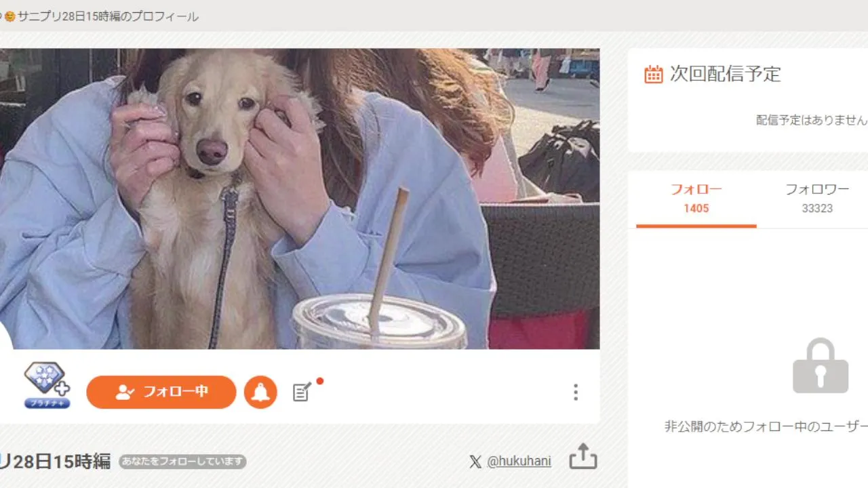Click the あなたをフォローしています badge
The width and height of the screenshot is (868, 488).
tap(182, 462)
